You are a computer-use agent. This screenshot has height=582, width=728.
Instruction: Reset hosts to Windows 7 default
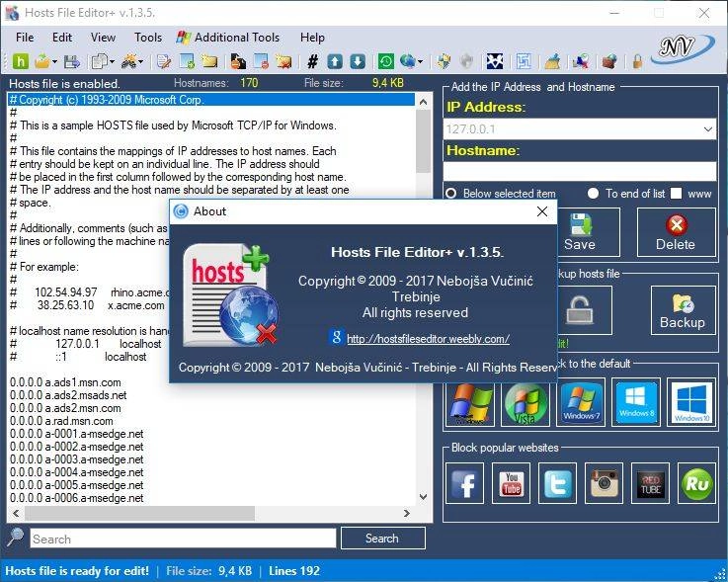[x=581, y=402]
